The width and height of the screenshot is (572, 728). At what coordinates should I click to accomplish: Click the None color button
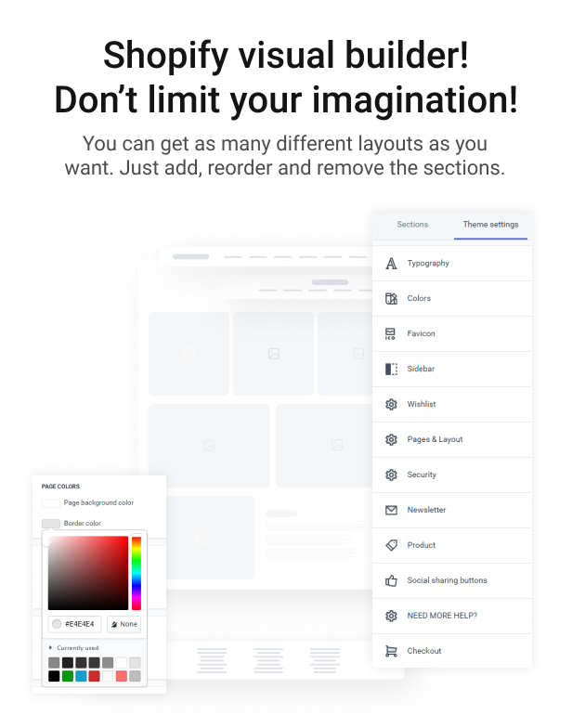point(124,624)
